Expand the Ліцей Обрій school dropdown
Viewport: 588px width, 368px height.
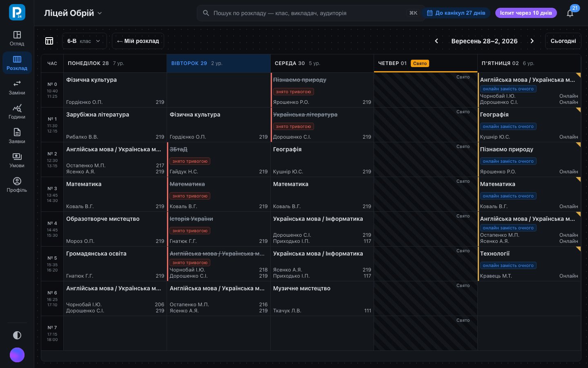coord(73,13)
